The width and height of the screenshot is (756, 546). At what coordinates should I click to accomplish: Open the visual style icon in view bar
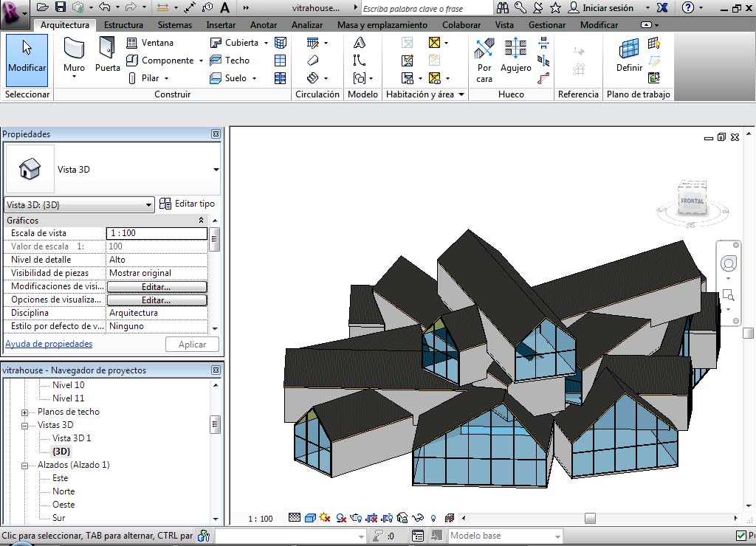[x=310, y=518]
